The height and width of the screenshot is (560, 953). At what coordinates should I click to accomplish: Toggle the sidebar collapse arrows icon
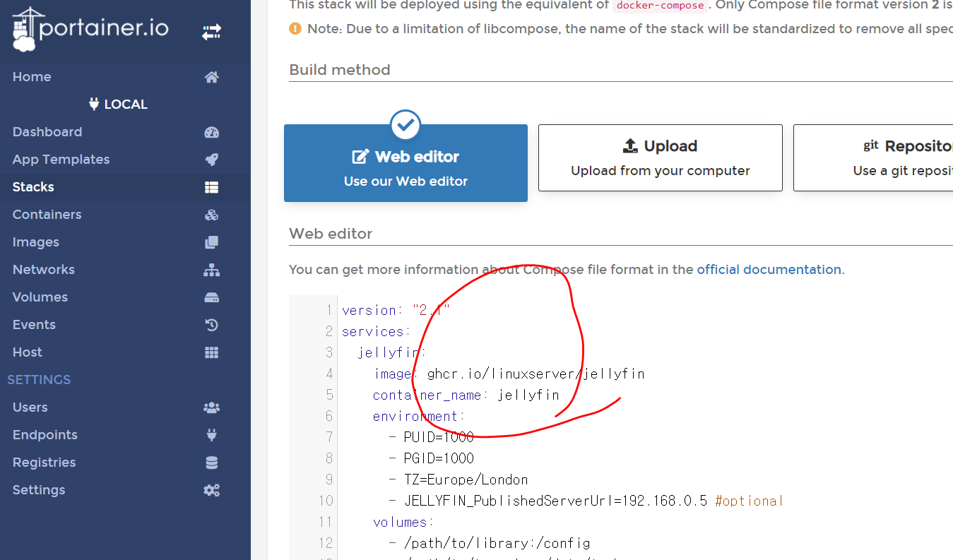(x=211, y=32)
